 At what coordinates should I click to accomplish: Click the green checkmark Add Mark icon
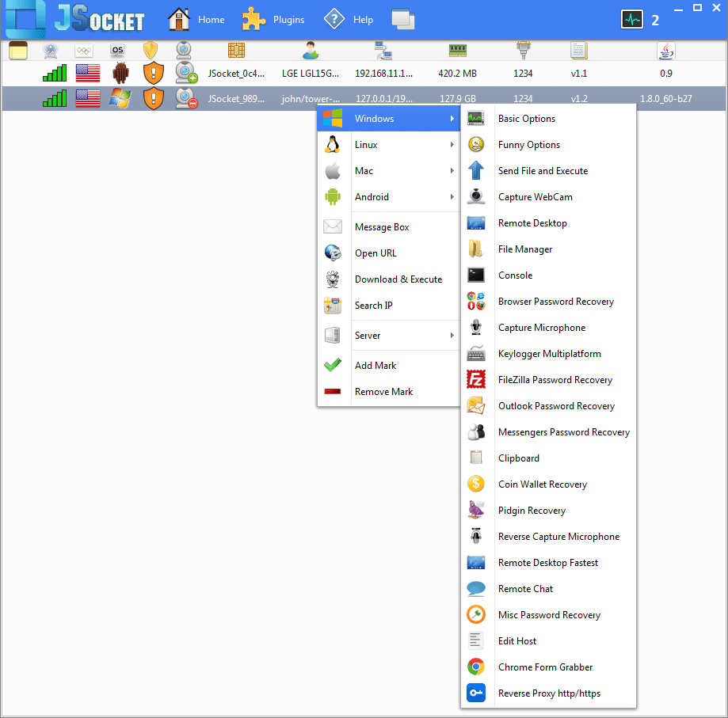tap(333, 366)
